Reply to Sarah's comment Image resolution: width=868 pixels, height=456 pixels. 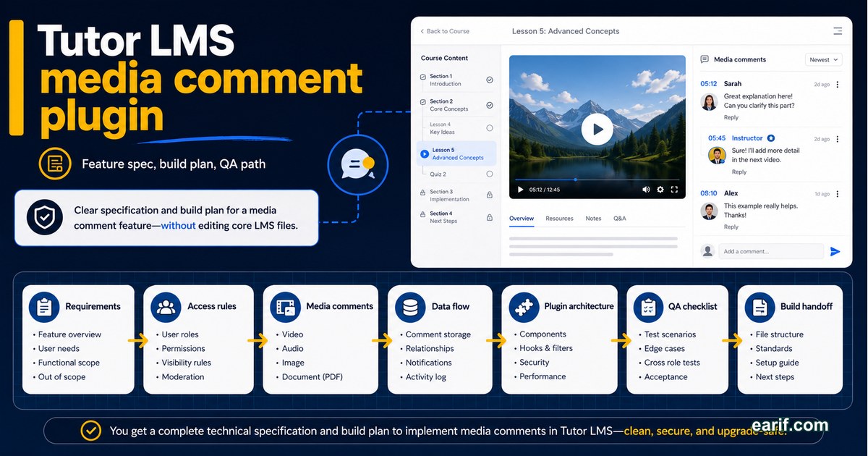click(x=731, y=117)
